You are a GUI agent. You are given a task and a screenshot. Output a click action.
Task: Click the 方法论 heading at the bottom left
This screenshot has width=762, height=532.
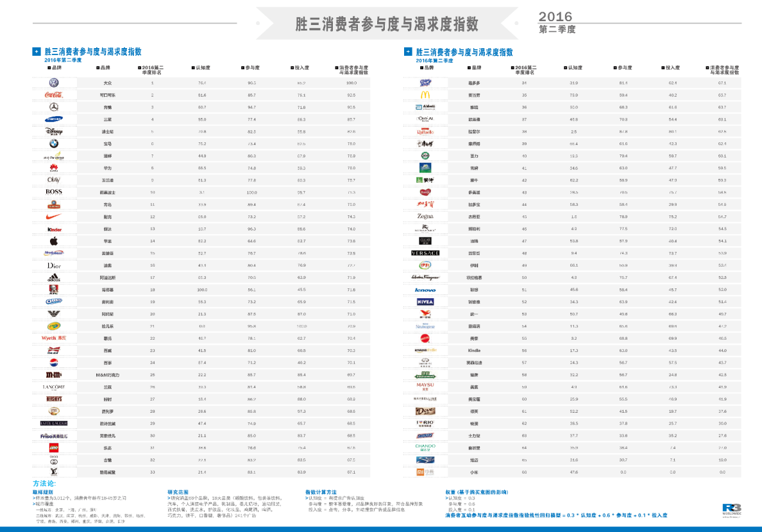coord(44,483)
